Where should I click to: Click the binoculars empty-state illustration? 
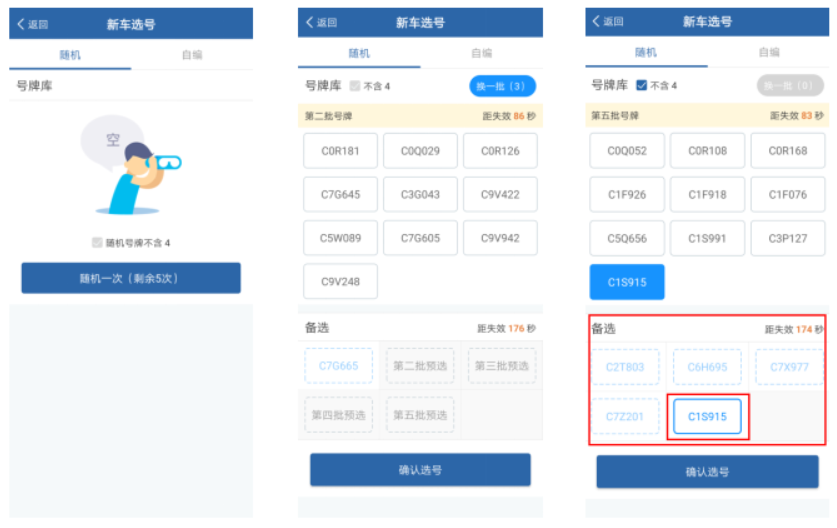coord(131,166)
